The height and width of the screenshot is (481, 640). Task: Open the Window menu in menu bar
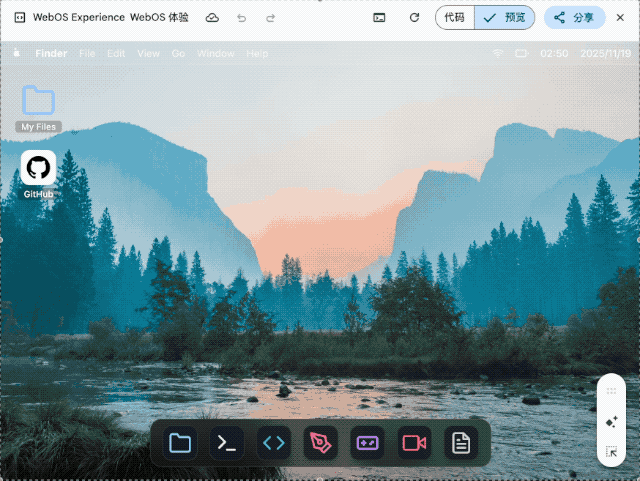(x=215, y=53)
